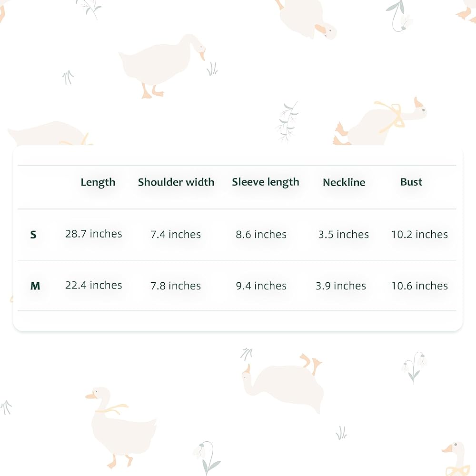Click the 7.4 inches shoulder width value
This screenshot has width=476, height=476.
coord(176,234)
